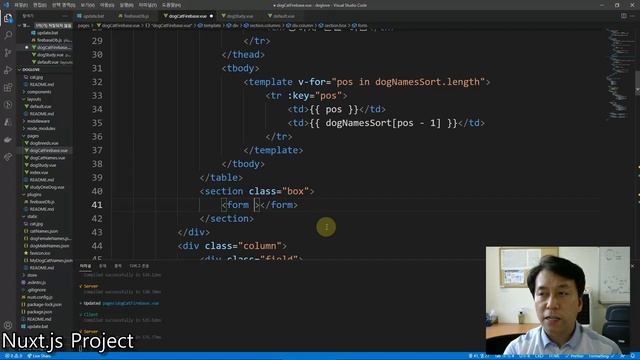Switch to the firebaseObj.js editor tab
Viewport: 640px width, 360px height.
134,16
